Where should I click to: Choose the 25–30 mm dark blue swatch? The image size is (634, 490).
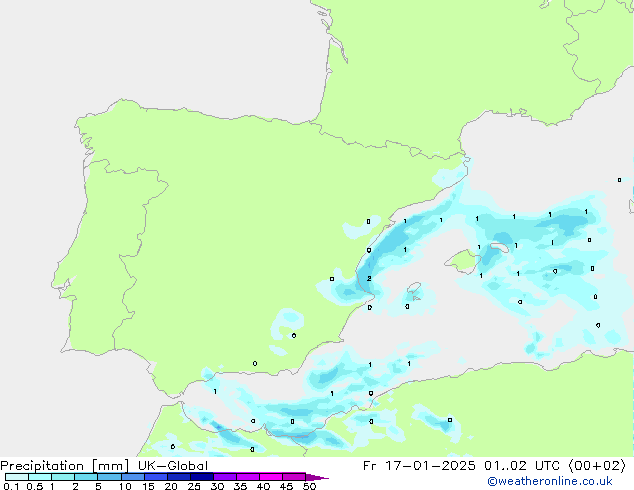point(201,477)
